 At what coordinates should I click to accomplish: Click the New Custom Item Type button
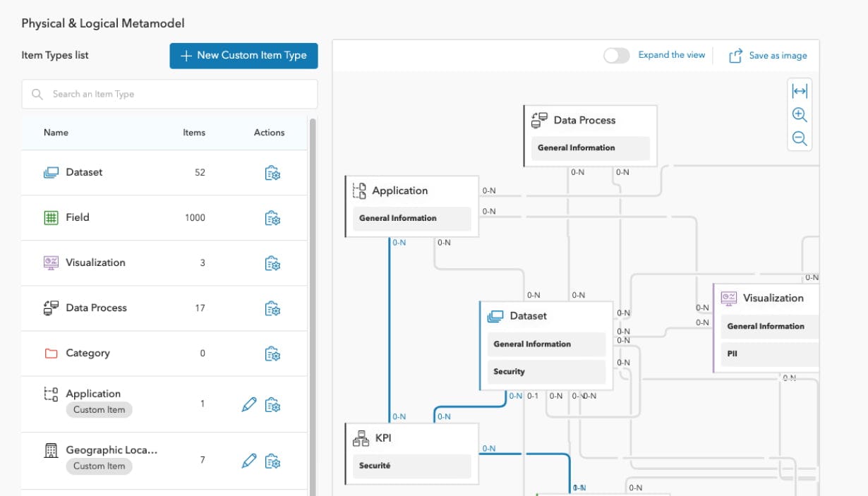coord(243,55)
